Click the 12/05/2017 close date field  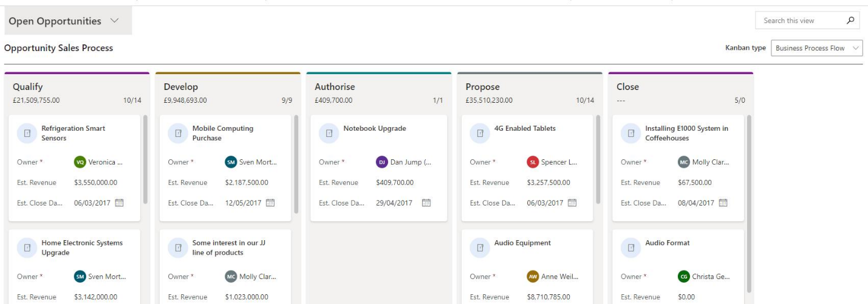(243, 203)
